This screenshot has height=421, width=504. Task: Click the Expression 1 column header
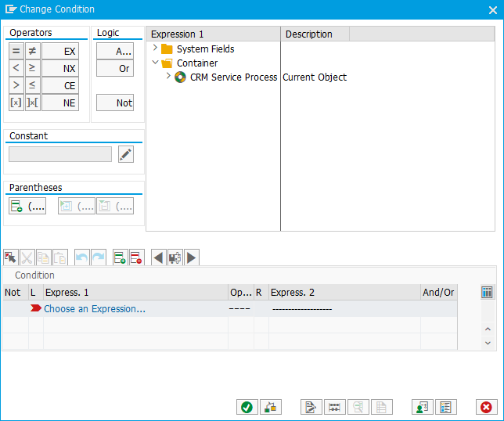point(213,34)
